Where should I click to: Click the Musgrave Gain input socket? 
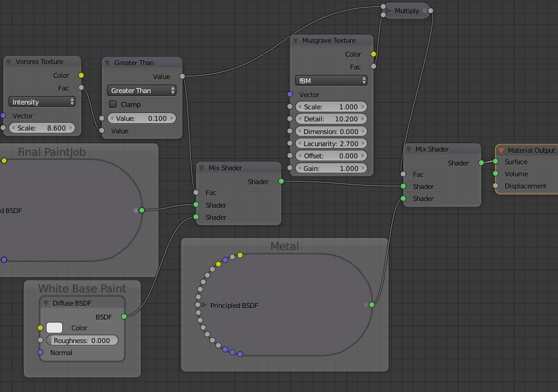tap(290, 168)
